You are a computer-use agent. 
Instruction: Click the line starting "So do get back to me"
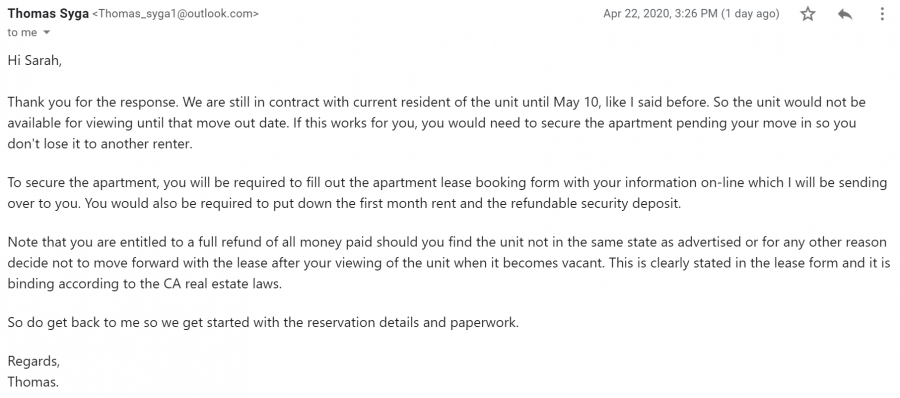tap(263, 323)
